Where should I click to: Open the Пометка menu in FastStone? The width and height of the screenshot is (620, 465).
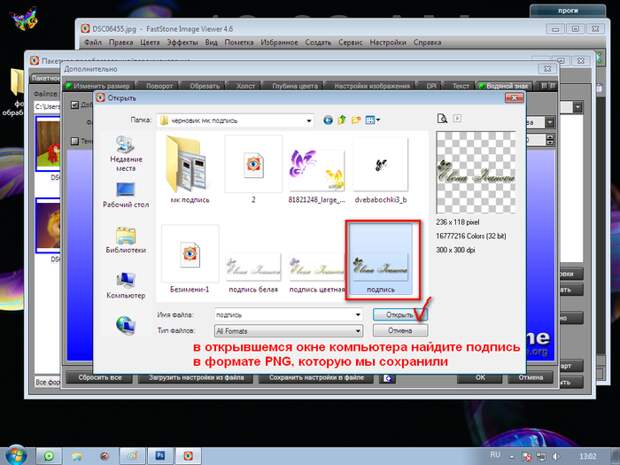click(x=239, y=42)
